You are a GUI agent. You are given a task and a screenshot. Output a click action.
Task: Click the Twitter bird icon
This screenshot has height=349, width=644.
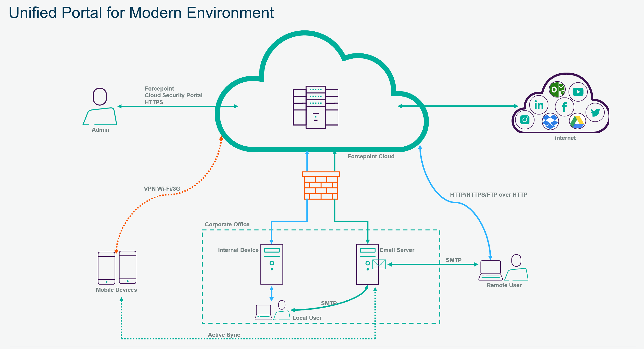tap(595, 113)
